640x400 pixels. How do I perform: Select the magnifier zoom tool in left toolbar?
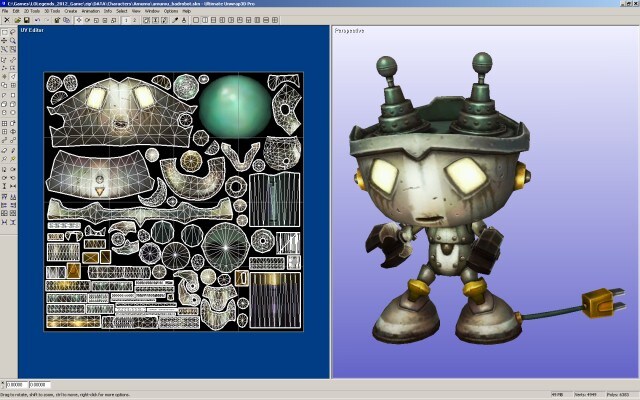point(13,40)
